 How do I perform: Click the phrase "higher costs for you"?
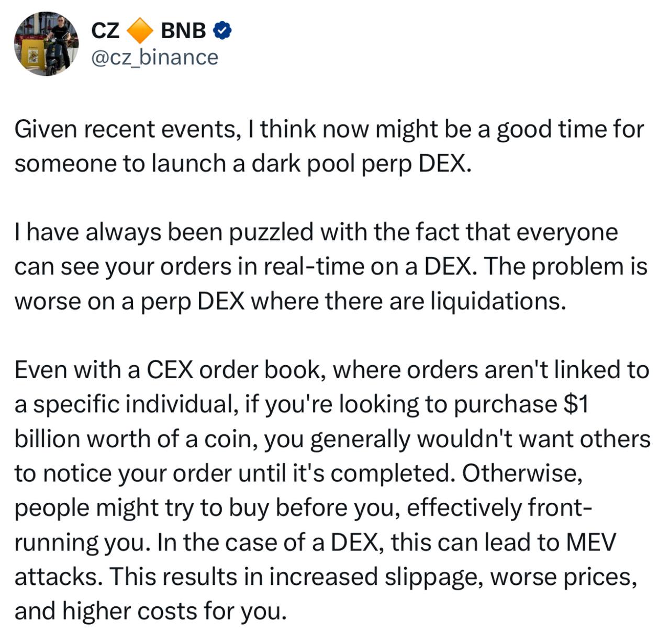click(x=174, y=611)
